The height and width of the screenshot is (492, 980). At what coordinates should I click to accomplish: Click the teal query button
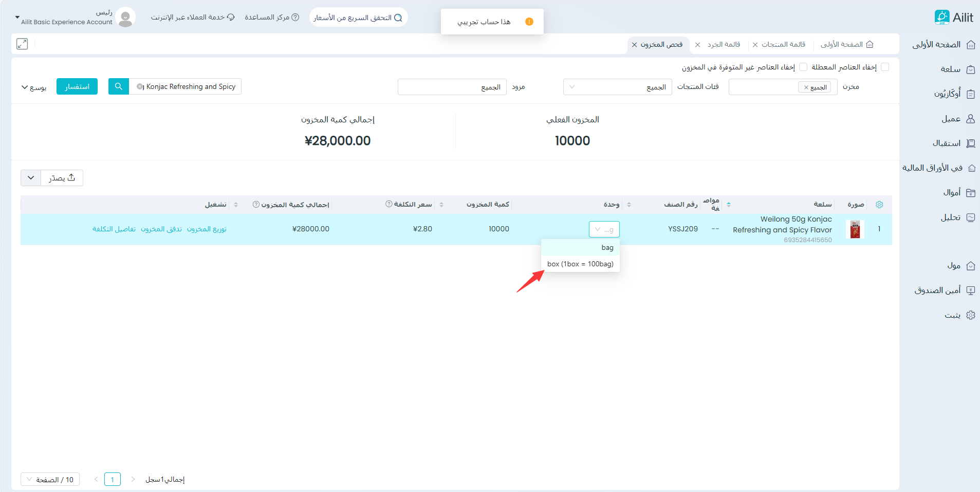click(77, 86)
